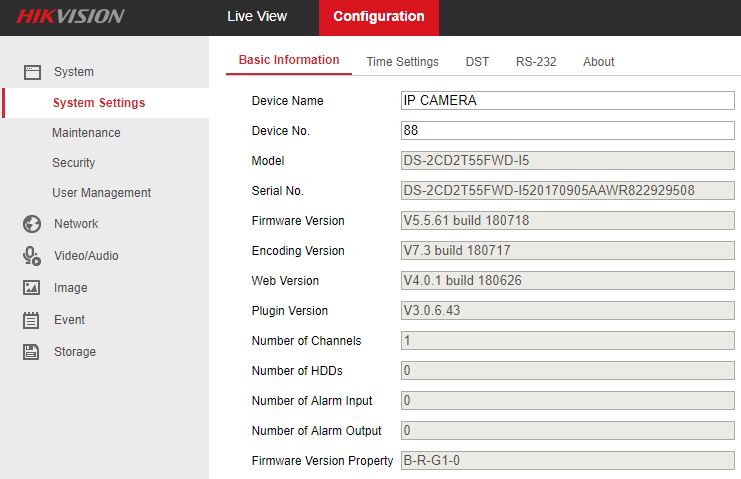Click the 'Number of HDDs' label text
This screenshot has width=741, height=479.
[x=297, y=371]
